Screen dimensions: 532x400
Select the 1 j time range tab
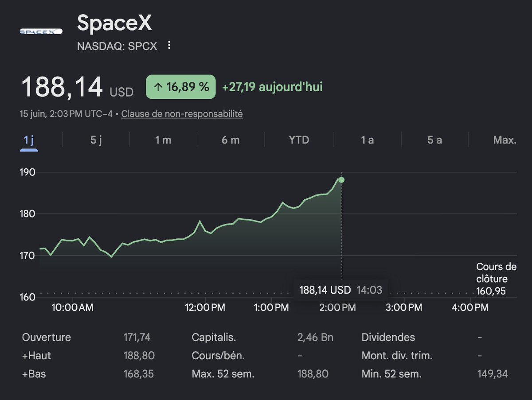29,140
